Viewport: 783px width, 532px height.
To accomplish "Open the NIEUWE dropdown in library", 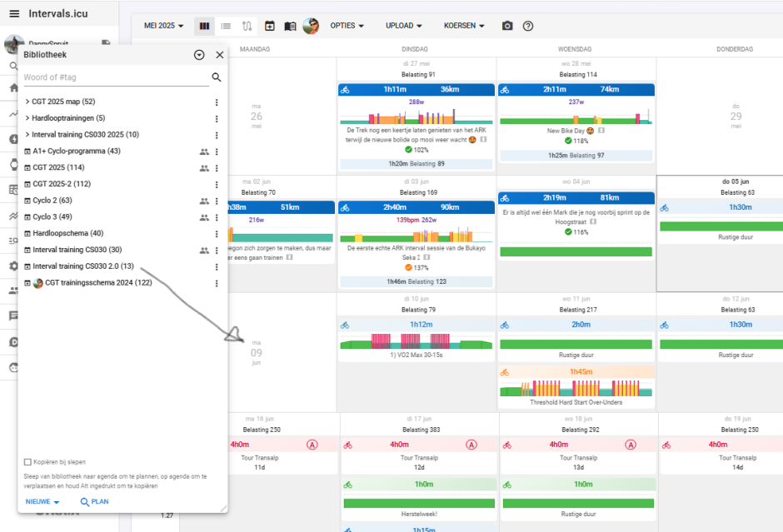I will (x=42, y=502).
